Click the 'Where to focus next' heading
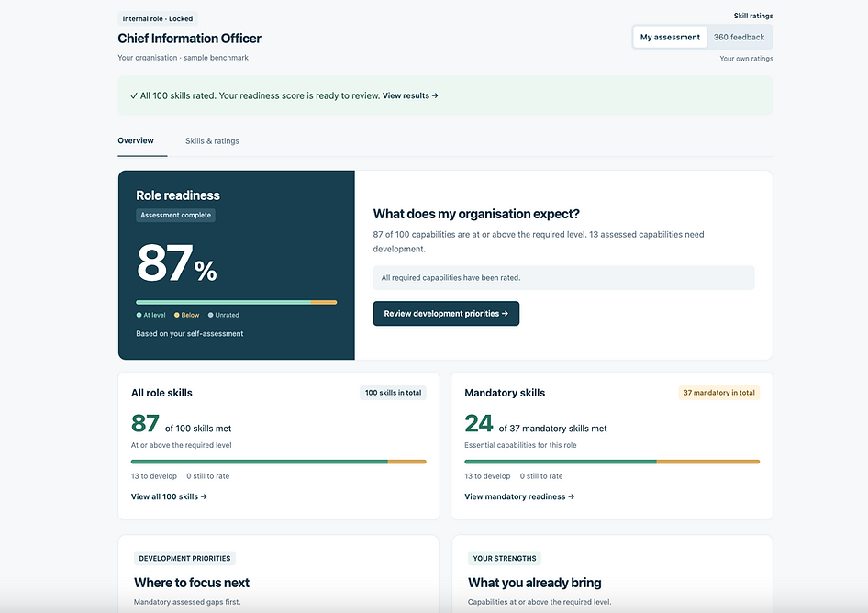The width and height of the screenshot is (868, 613). click(x=192, y=583)
